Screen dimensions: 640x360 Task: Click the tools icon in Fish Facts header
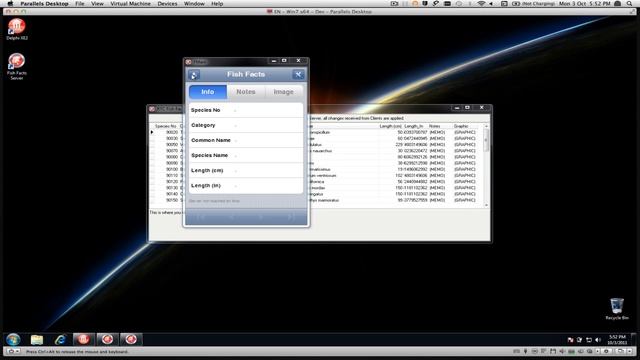coord(298,74)
